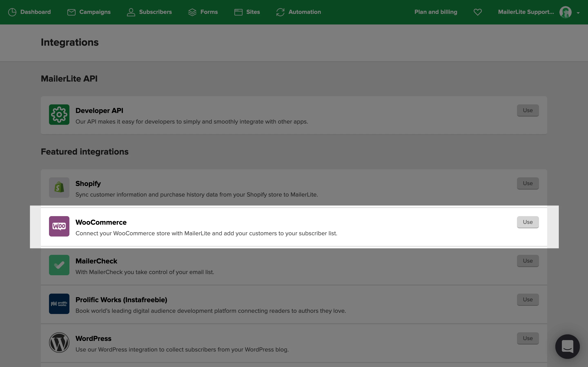Click the WooCommerce purple logo icon
This screenshot has width=588, height=367.
click(59, 226)
